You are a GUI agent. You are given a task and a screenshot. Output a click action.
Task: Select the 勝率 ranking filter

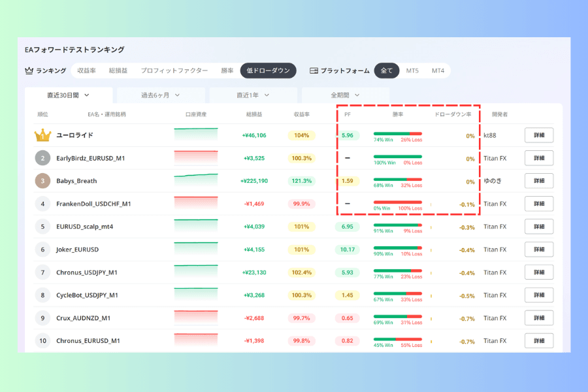[227, 71]
